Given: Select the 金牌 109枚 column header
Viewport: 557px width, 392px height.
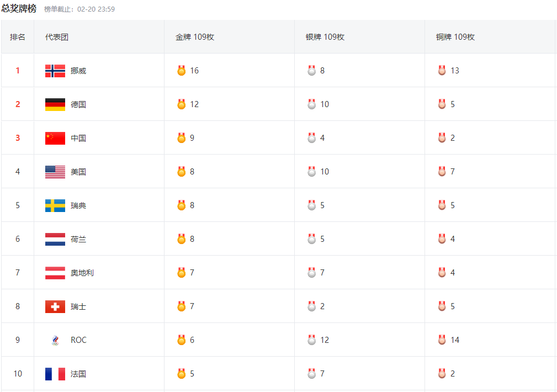Looking at the screenshot, I should pyautogui.click(x=194, y=37).
